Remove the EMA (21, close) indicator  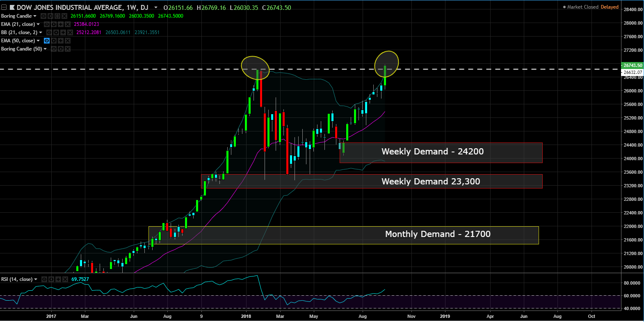click(68, 24)
